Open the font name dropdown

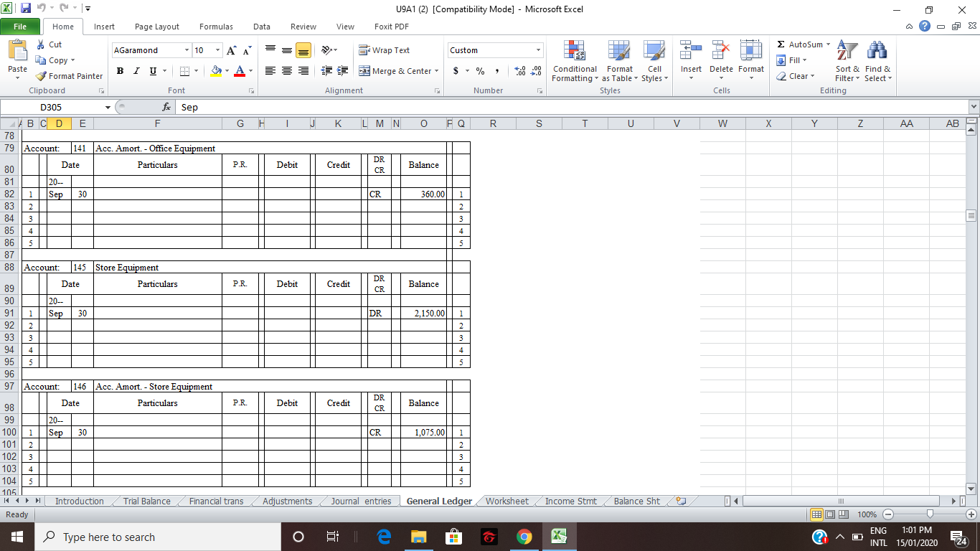pyautogui.click(x=185, y=50)
